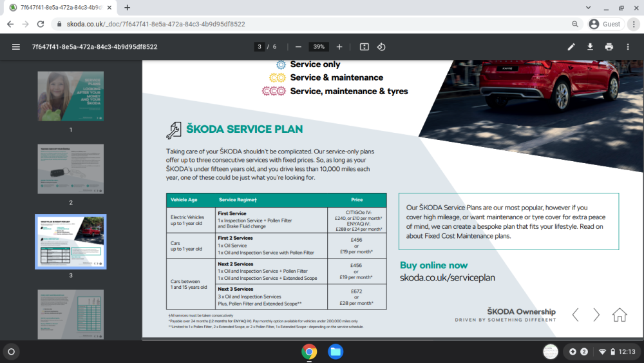The height and width of the screenshot is (363, 644).
Task: Select page 1 thumbnail
Action: [x=71, y=96]
